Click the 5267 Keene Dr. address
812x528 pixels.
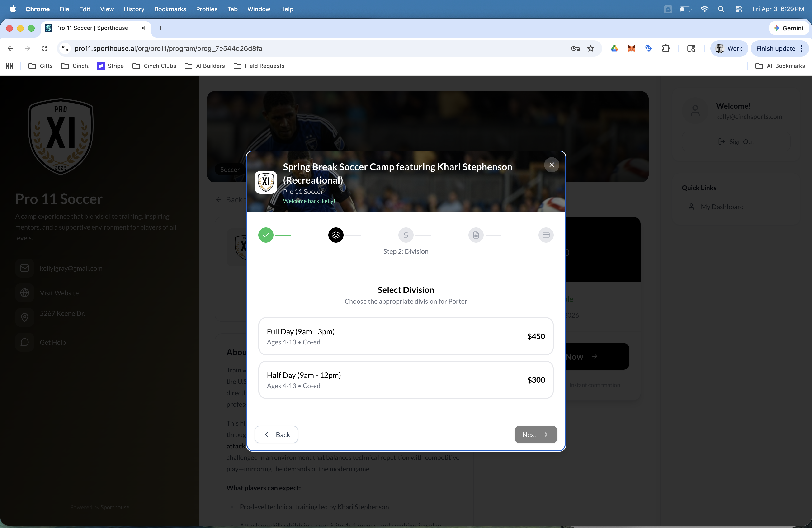[x=62, y=313]
